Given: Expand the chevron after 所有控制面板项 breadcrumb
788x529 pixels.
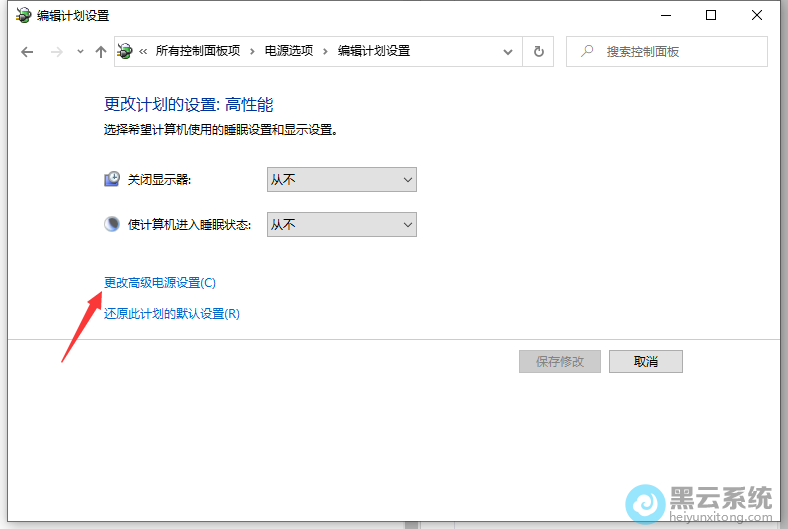Looking at the screenshot, I should click(253, 51).
